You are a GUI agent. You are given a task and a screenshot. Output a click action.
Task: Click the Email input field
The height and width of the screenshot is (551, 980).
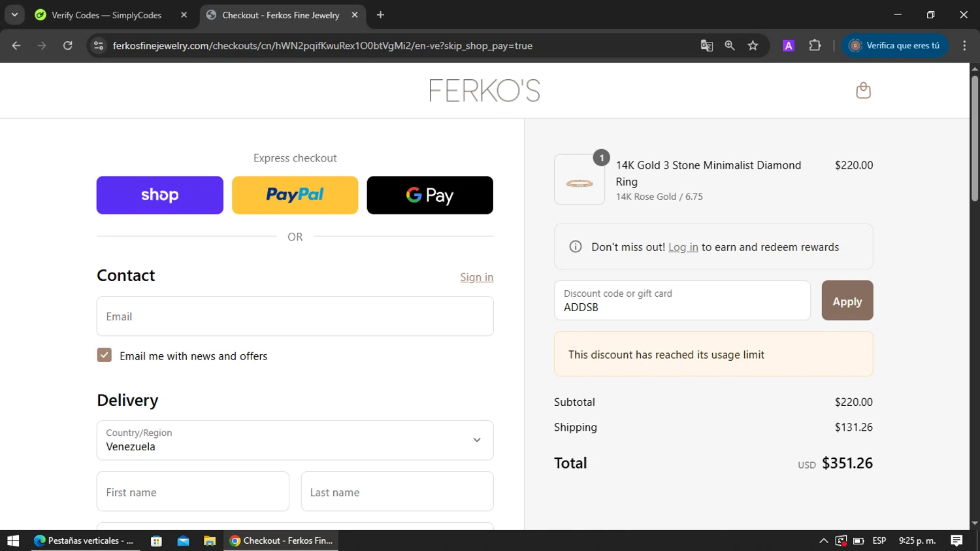295,316
